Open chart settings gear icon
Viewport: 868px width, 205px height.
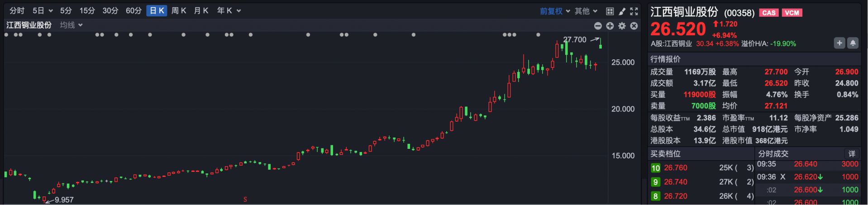622,26
